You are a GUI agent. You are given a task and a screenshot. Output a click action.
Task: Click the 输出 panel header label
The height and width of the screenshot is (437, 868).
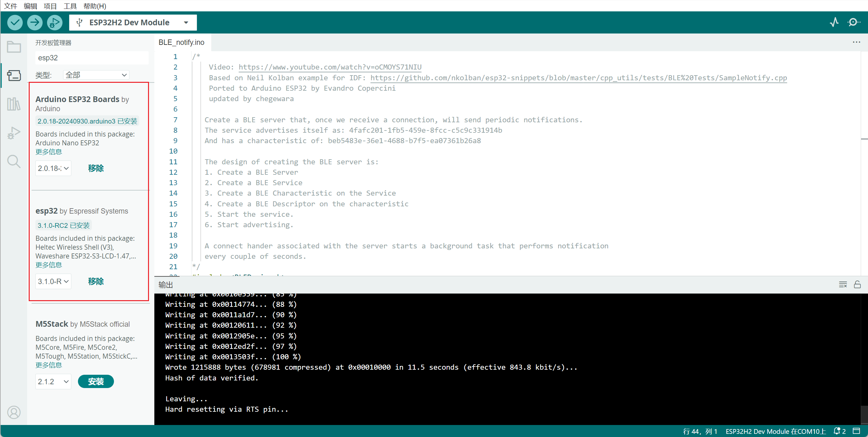click(165, 284)
